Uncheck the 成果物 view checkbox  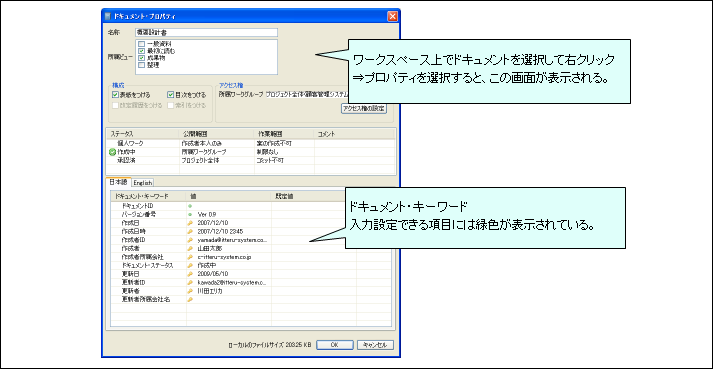(142, 58)
